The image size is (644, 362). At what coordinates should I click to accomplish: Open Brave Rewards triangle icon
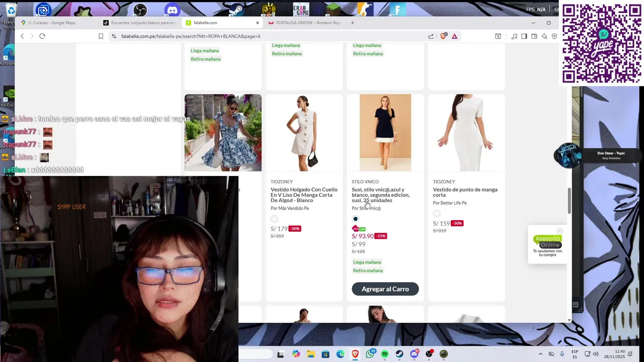click(454, 36)
